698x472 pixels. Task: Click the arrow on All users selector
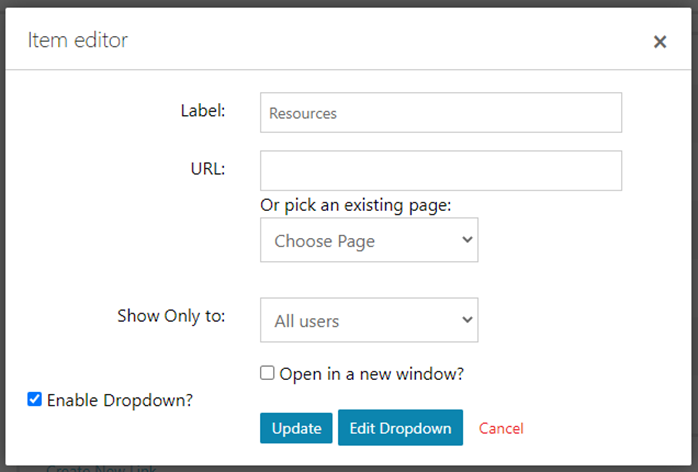click(x=466, y=321)
